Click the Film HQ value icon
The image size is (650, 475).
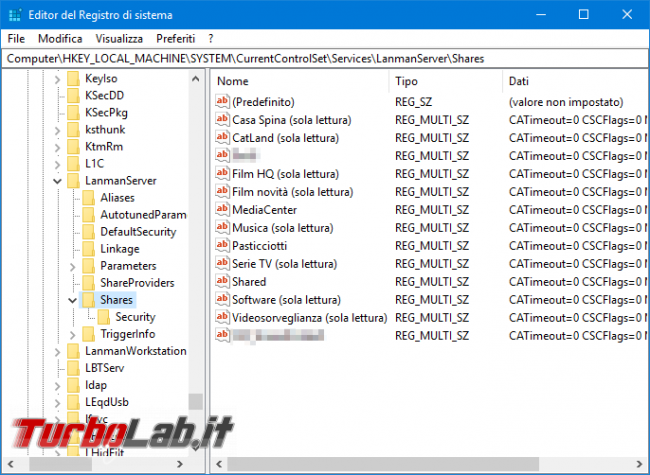pyautogui.click(x=222, y=174)
